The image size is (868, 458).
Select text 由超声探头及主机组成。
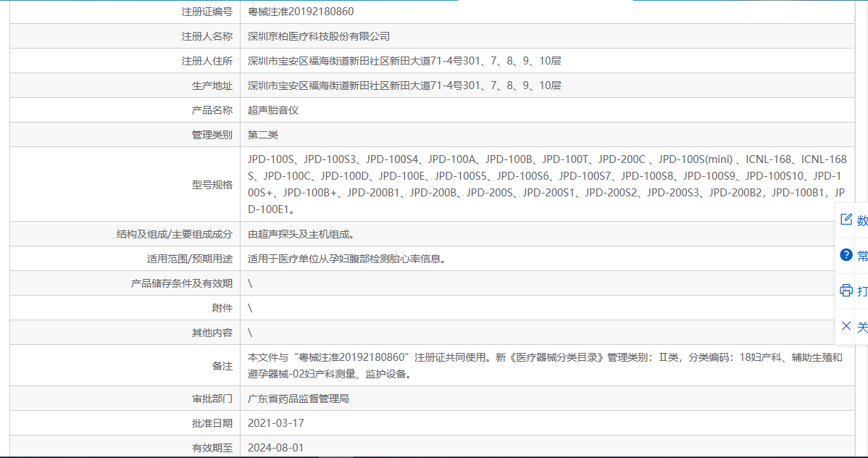click(x=301, y=234)
